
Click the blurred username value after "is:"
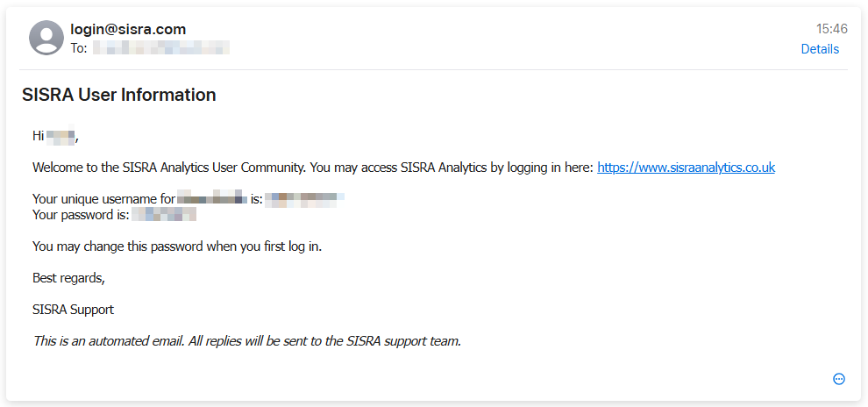[304, 199]
